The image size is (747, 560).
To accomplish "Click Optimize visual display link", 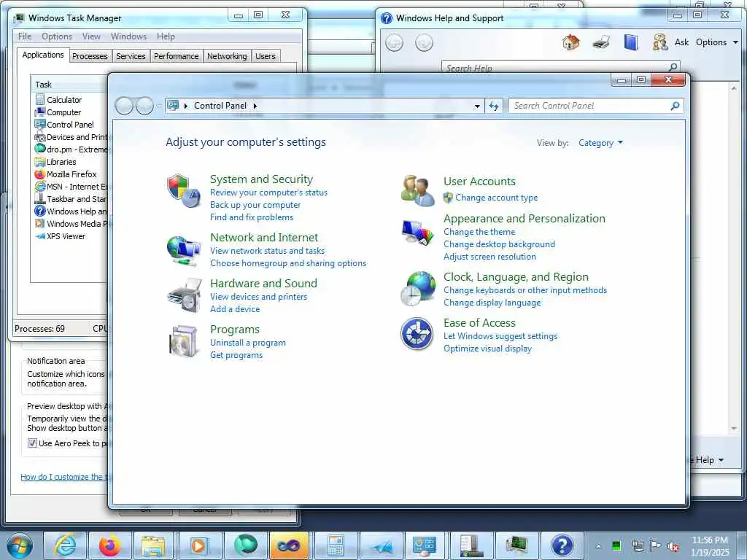I will [x=487, y=349].
